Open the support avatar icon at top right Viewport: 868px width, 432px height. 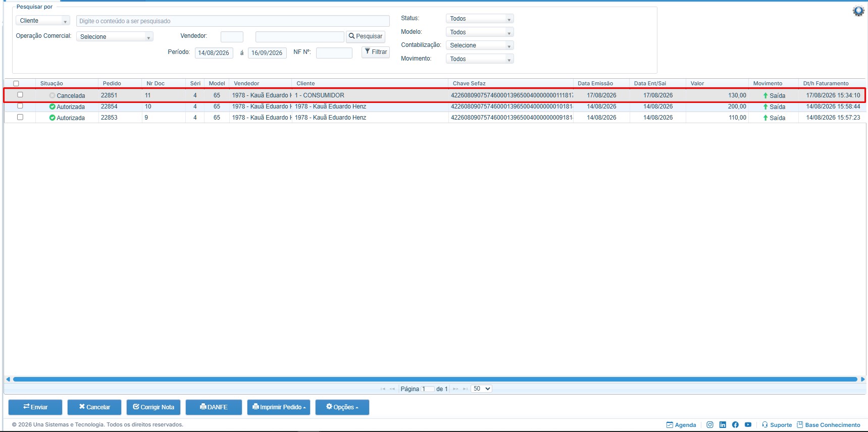pyautogui.click(x=858, y=11)
